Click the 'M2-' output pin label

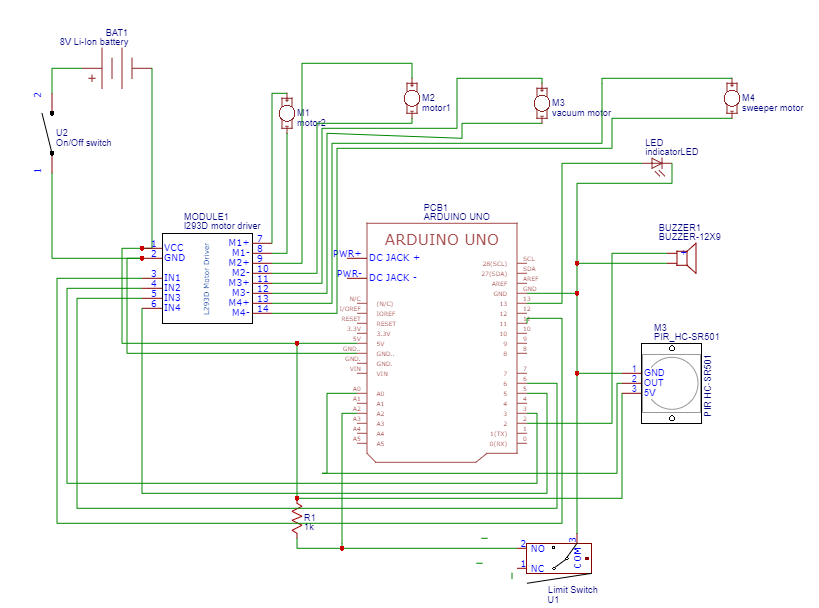click(241, 273)
